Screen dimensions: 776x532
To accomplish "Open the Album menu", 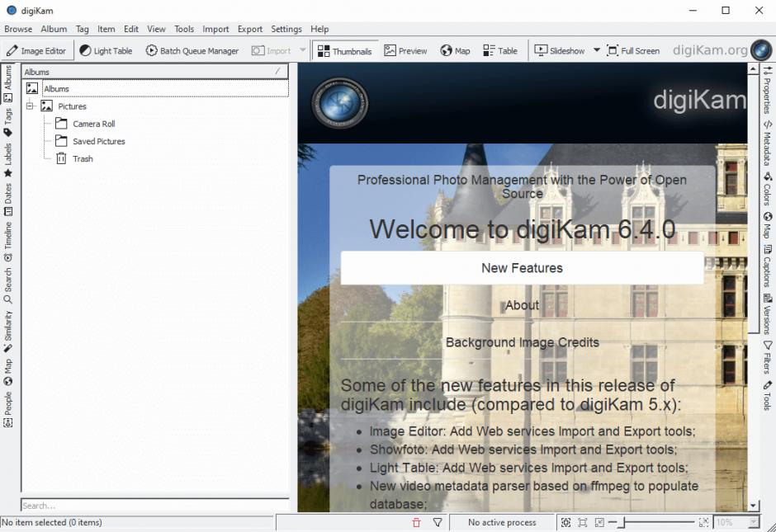I will point(54,29).
